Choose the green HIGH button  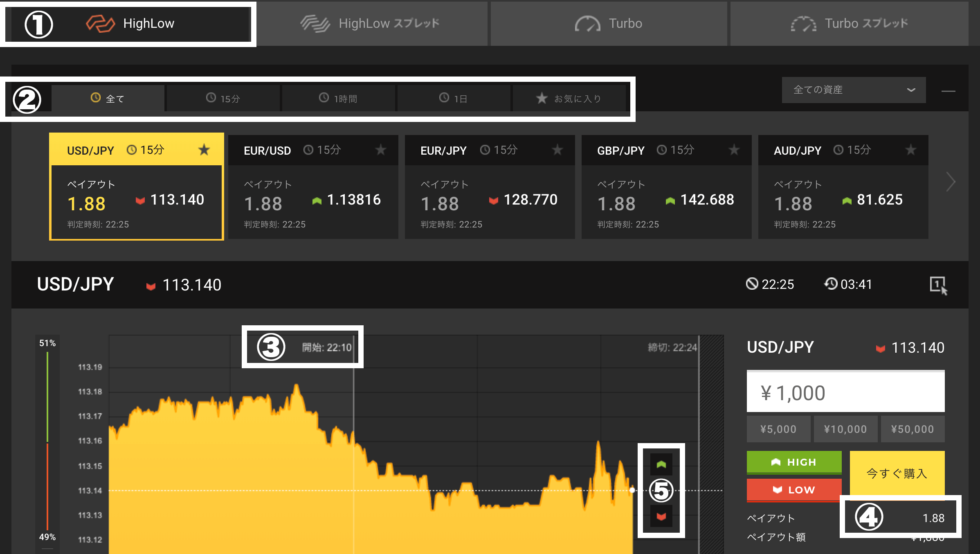pos(794,462)
